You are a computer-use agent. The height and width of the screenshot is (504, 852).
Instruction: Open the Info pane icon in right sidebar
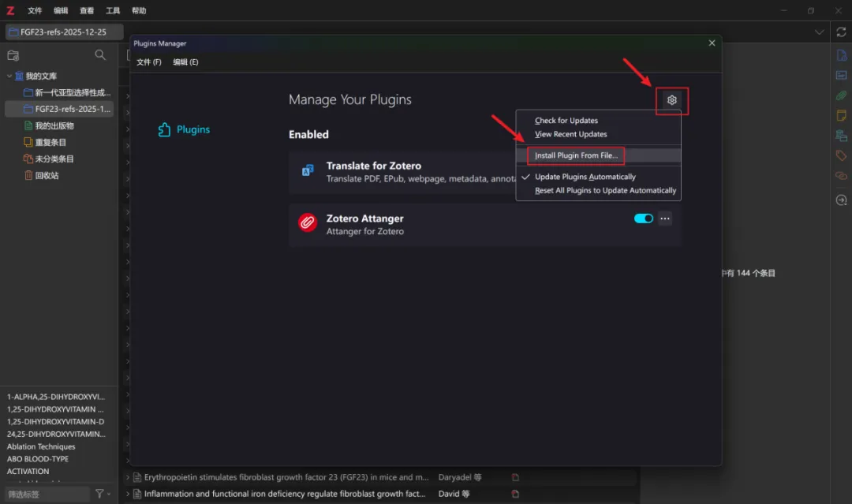[x=841, y=55]
